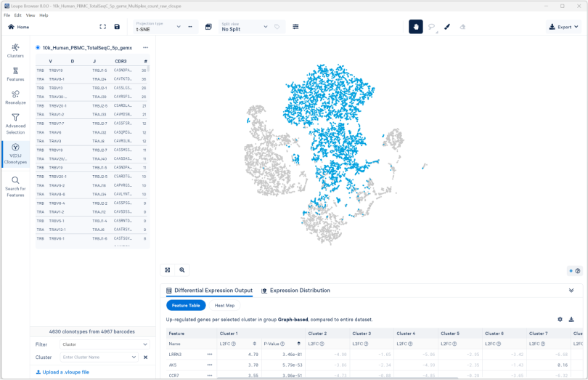Select the eraser tool in toolbar
The height and width of the screenshot is (380, 588).
coord(463,27)
